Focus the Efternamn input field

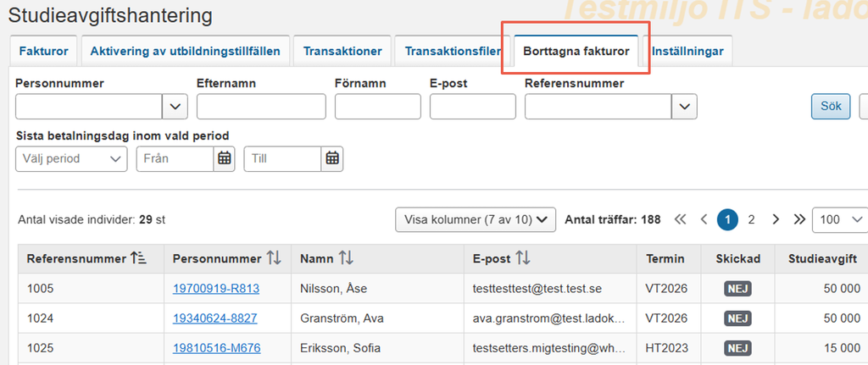[x=261, y=106]
